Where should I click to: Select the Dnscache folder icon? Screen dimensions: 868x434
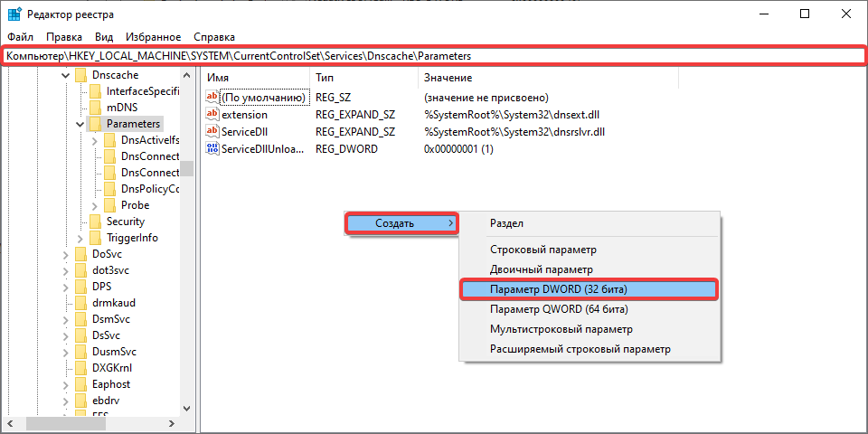81,75
